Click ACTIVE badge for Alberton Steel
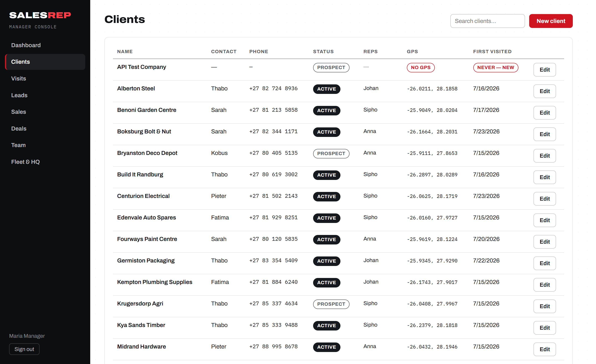Viewport: 596px width, 364px height. [327, 89]
